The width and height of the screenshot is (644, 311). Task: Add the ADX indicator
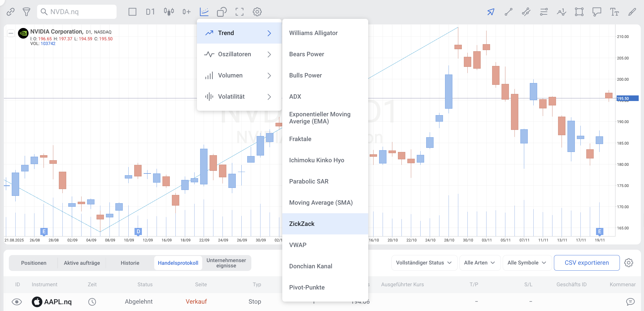click(325, 97)
